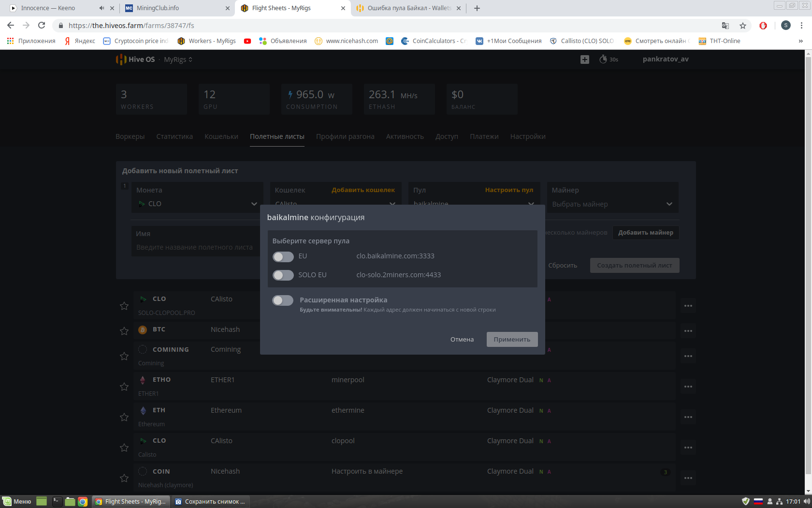Open the Chrome menu three-dot icon
This screenshot has height=508, width=812.
point(801,26)
